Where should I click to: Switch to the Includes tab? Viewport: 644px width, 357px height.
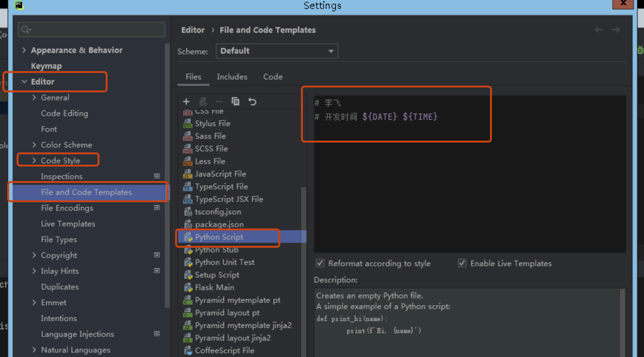pyautogui.click(x=232, y=77)
